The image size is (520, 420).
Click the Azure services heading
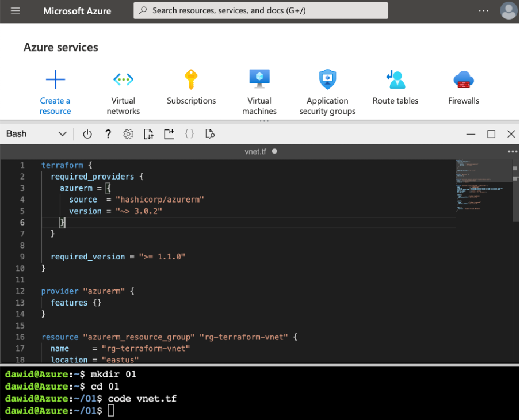pyautogui.click(x=61, y=47)
